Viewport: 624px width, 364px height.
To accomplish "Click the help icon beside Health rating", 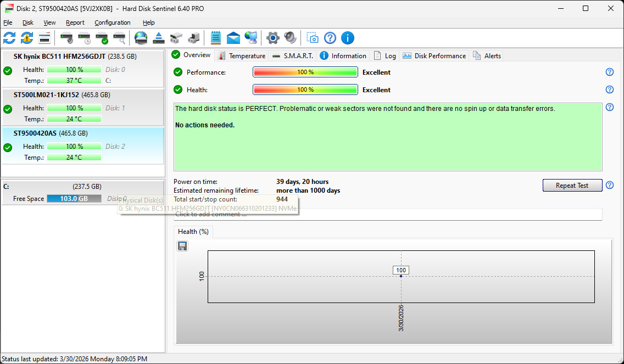I will (x=609, y=89).
